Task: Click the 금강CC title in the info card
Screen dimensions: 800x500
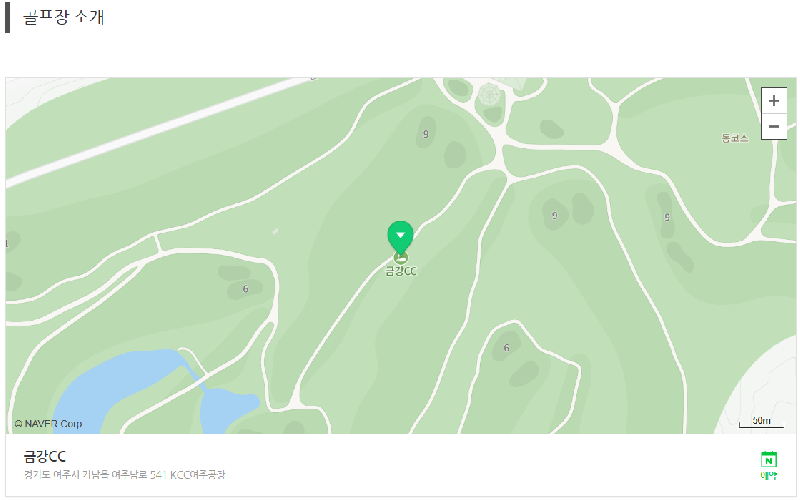Action: (x=45, y=456)
